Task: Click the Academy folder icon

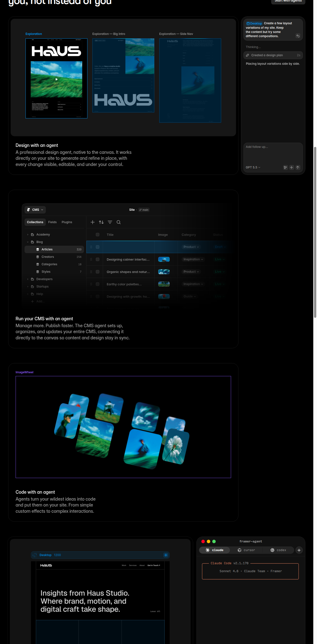Action: point(32,235)
